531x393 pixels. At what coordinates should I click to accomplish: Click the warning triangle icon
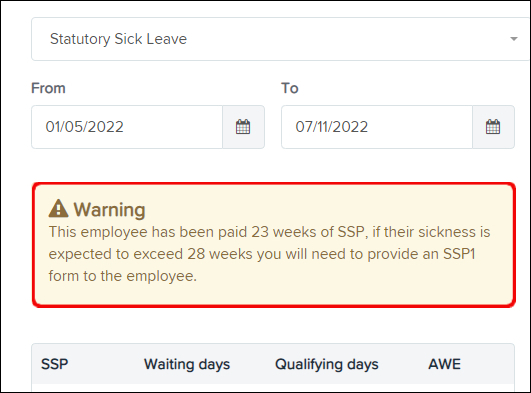(59, 209)
